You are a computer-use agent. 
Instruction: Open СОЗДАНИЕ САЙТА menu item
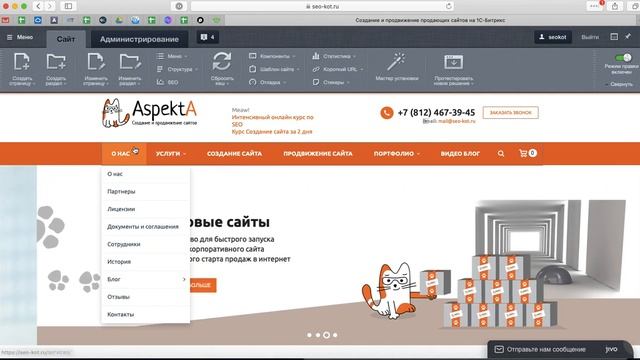click(234, 153)
